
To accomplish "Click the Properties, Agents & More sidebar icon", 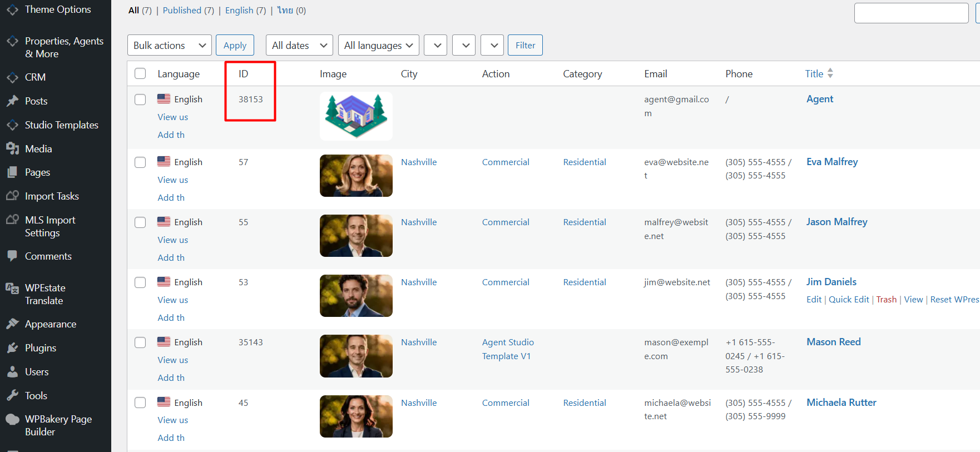I will [12, 41].
